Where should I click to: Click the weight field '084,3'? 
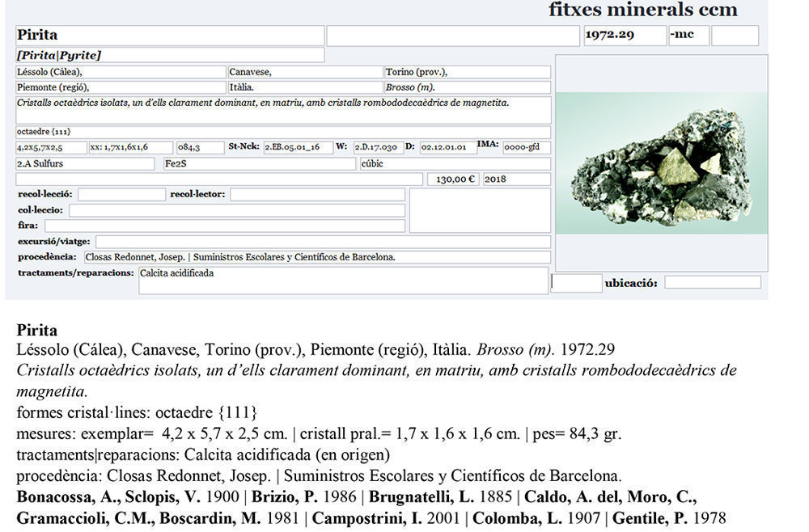200,147
